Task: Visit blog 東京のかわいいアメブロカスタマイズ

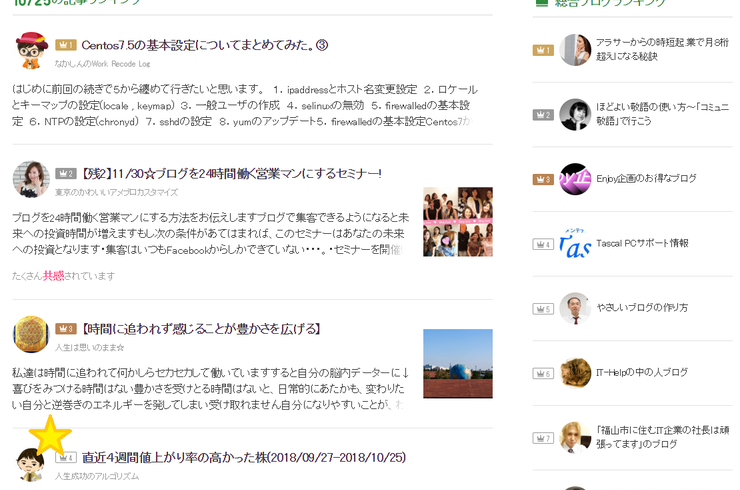Action: coord(117,192)
